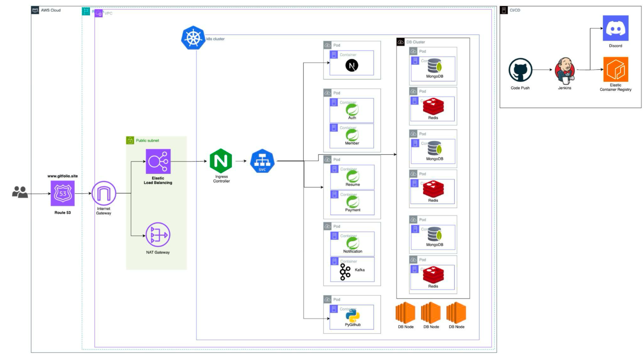Click the "Internet Gateway" label
The width and height of the screenshot is (644, 359).
pyautogui.click(x=104, y=211)
